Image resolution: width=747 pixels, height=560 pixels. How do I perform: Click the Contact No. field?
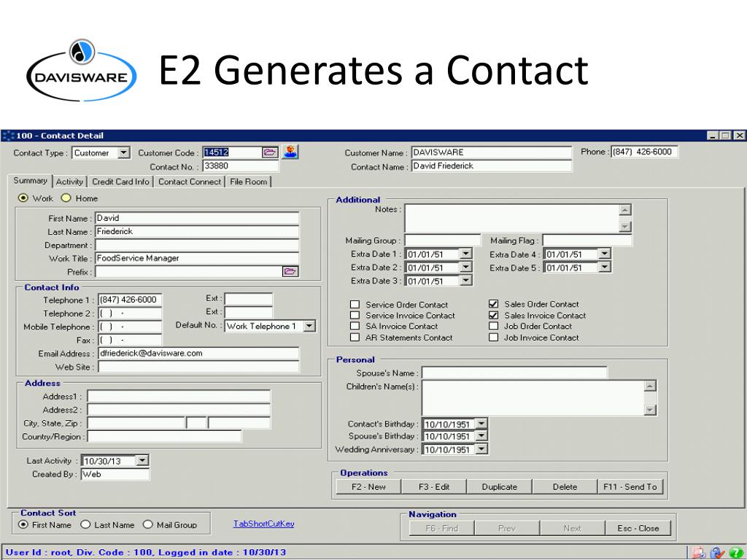tap(241, 166)
